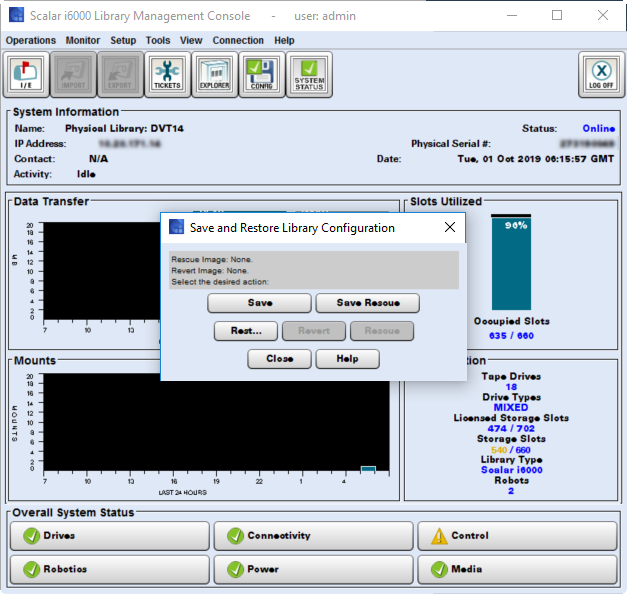Click the Physical Library: DVT14 name
This screenshot has width=627, height=594.
(x=124, y=128)
